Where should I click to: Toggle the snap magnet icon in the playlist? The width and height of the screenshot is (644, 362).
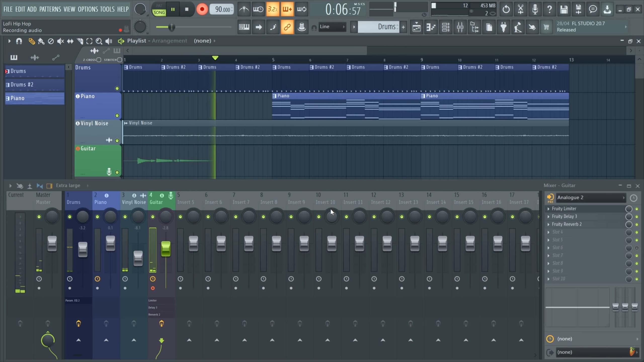19,41
